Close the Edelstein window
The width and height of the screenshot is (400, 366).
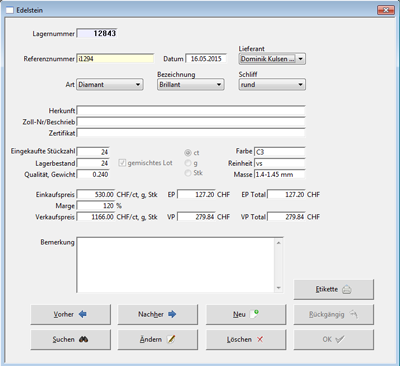(386, 10)
